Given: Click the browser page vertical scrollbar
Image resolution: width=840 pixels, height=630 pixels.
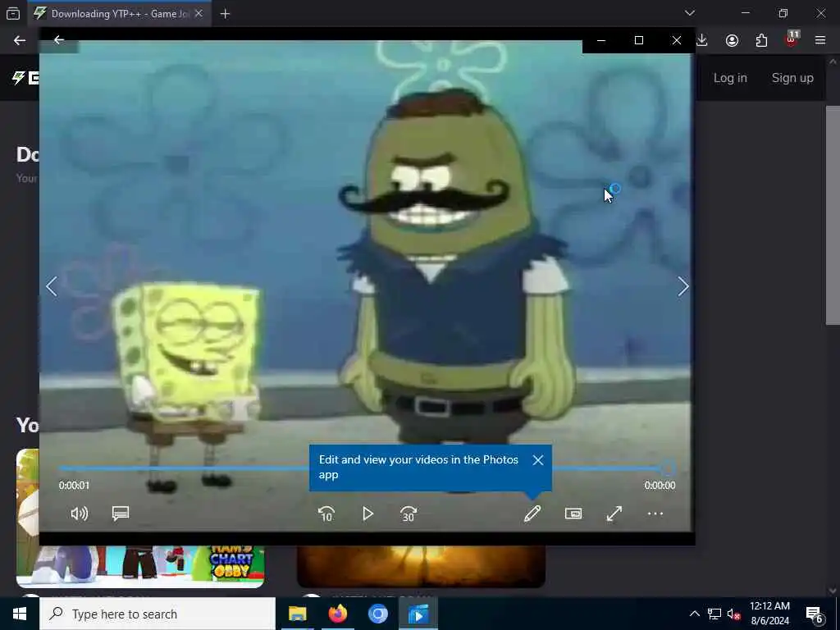Looking at the screenshot, I should coord(833,214).
